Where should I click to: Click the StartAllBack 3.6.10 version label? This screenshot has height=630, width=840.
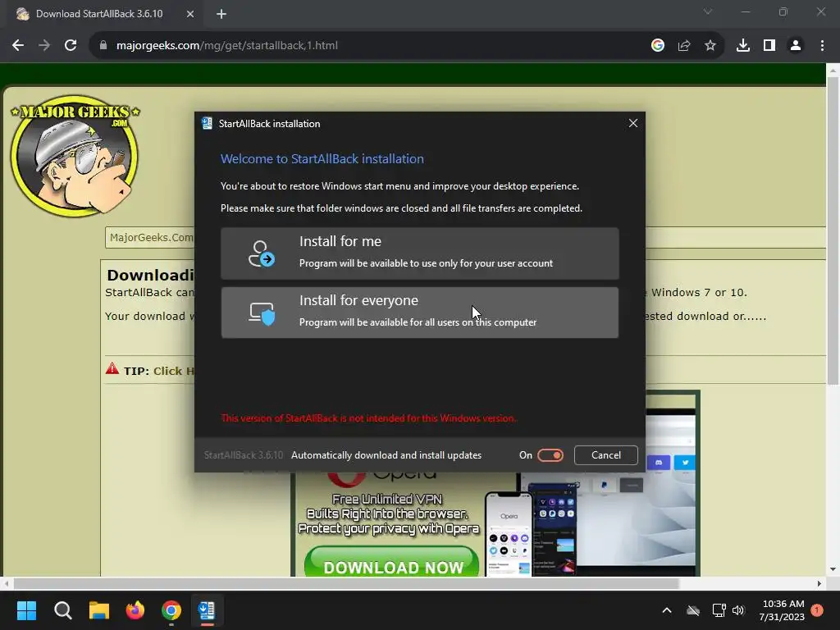coord(243,454)
